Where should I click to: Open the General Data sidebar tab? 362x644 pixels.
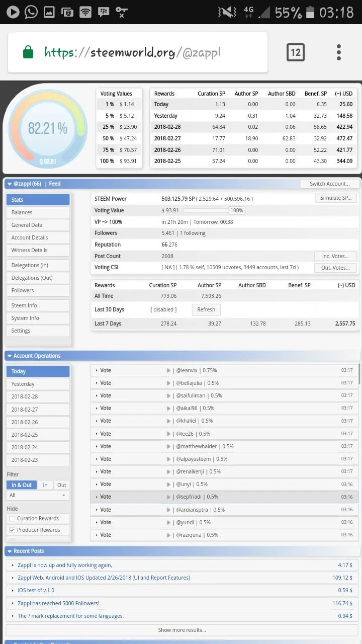[x=38, y=225]
